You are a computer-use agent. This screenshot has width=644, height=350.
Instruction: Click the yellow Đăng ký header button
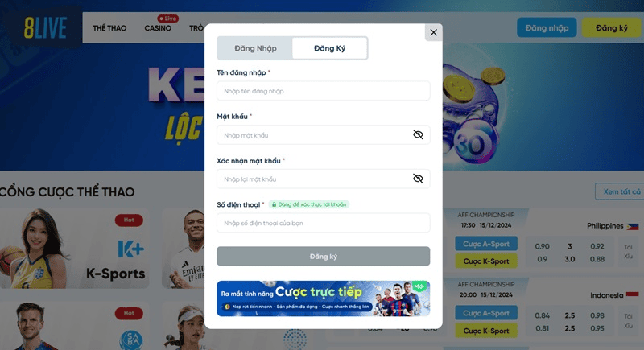click(612, 27)
